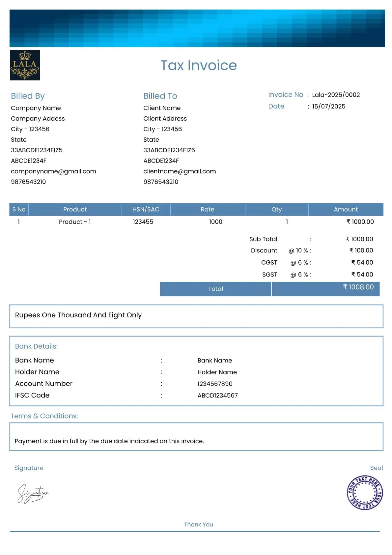Click the blue pixelated header banner
Image resolution: width=392 pixels, height=555 pixels.
pyautogui.click(x=197, y=28)
